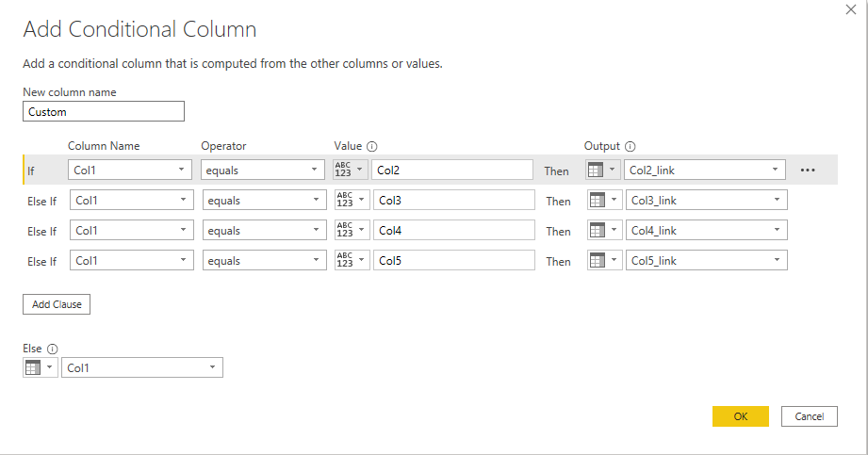Click the New column name field
This screenshot has width=868, height=455.
pyautogui.click(x=104, y=111)
